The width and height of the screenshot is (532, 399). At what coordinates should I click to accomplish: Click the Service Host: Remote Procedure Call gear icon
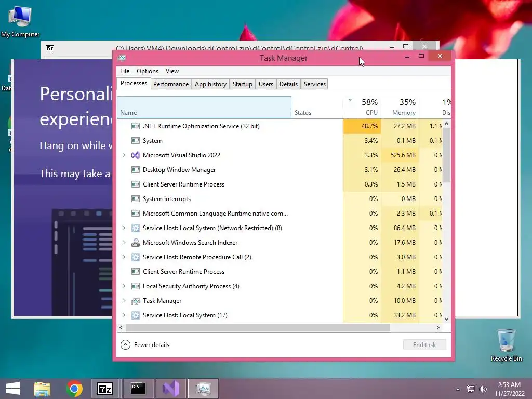point(136,257)
